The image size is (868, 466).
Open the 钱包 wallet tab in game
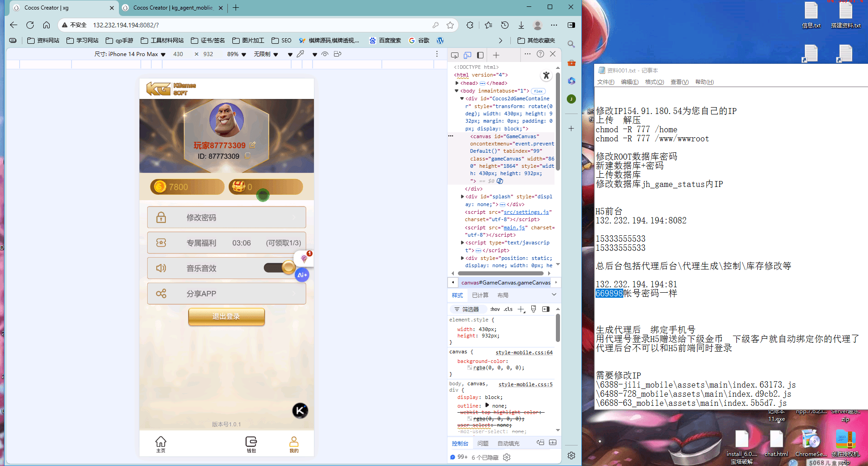pos(251,445)
